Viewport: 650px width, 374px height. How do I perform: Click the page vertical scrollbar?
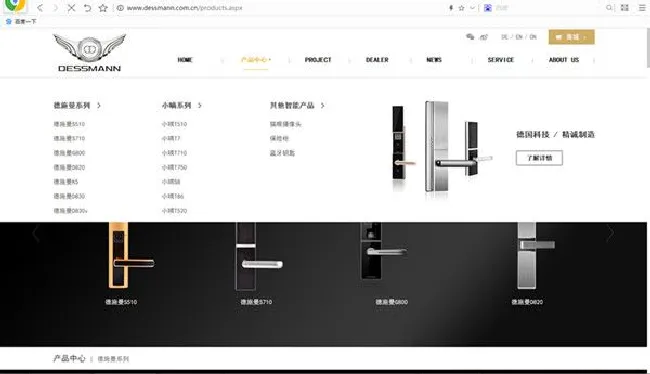(648, 48)
